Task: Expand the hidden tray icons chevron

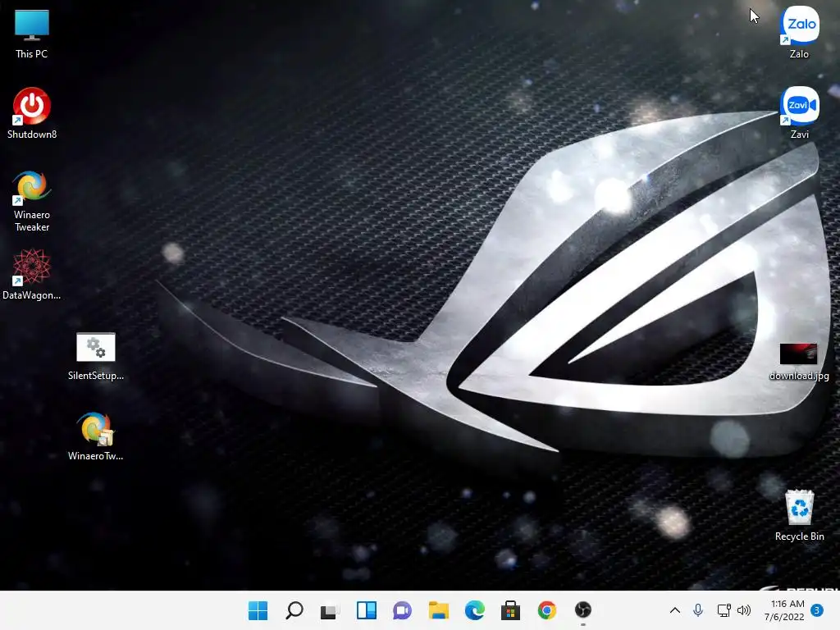Action: [675, 610]
